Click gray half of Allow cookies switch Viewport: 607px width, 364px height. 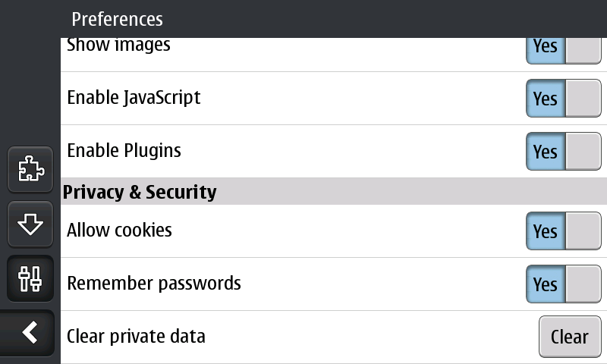click(x=583, y=231)
